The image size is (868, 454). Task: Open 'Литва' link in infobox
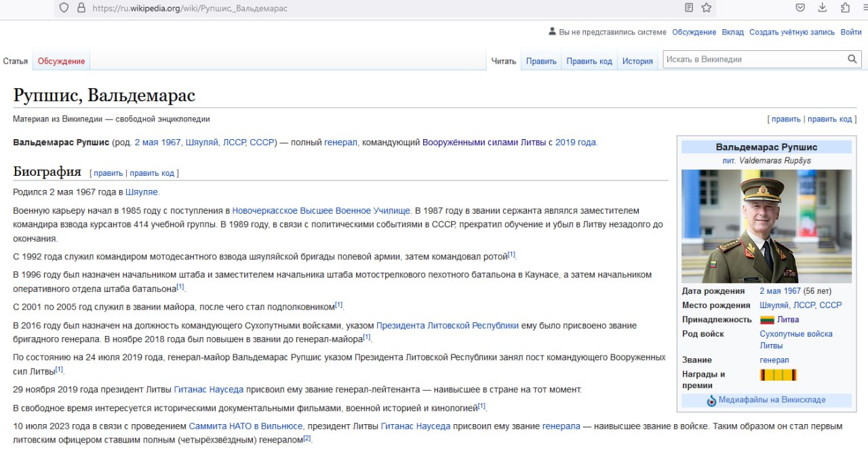click(788, 320)
